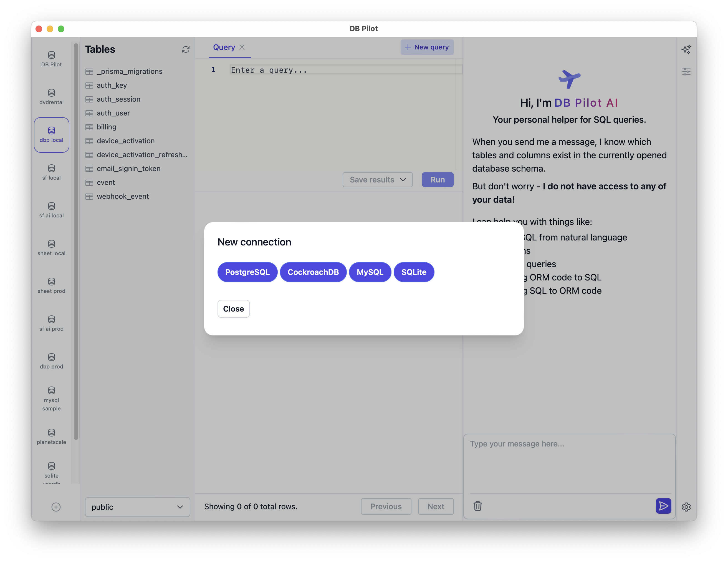
Task: Choose SQLite as new connection type
Action: (x=414, y=272)
